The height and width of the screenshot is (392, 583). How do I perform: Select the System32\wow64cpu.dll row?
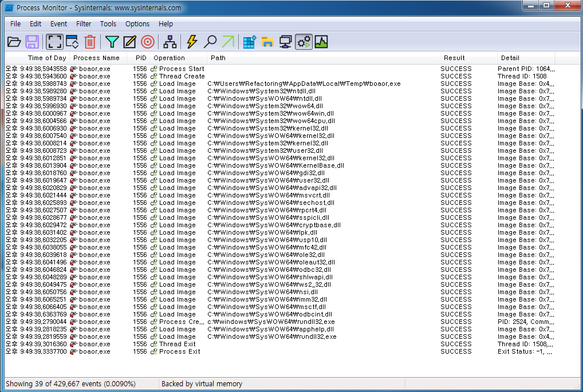click(x=280, y=121)
